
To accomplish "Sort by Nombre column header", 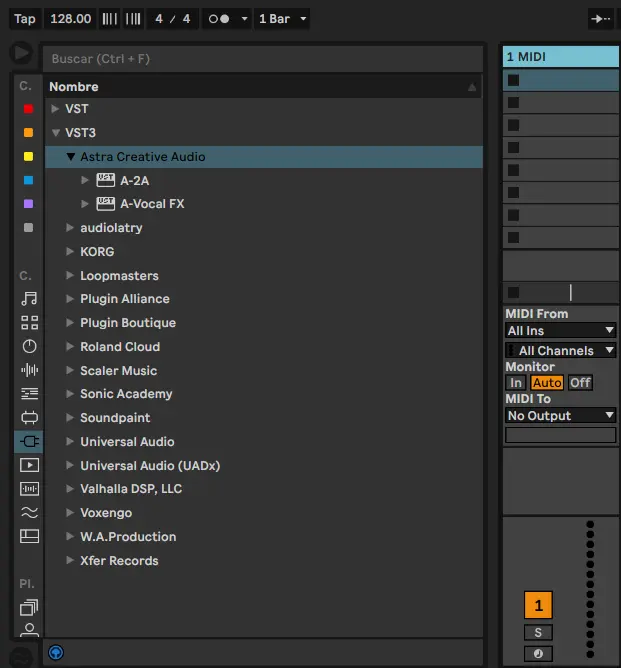I will pyautogui.click(x=263, y=86).
